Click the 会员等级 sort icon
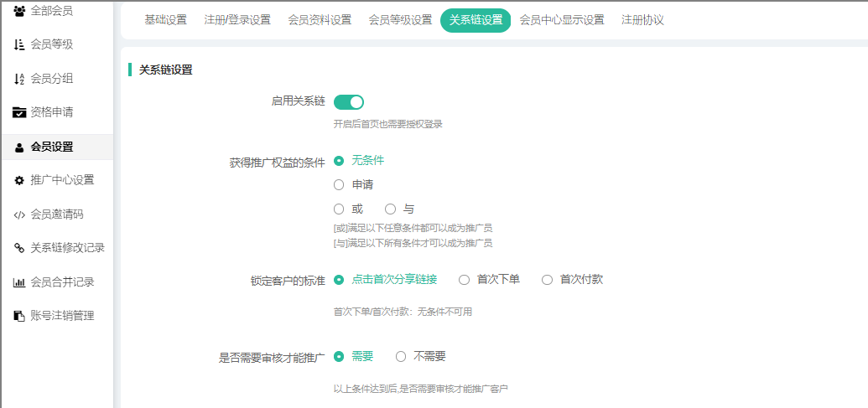Image resolution: width=868 pixels, height=408 pixels. click(19, 44)
